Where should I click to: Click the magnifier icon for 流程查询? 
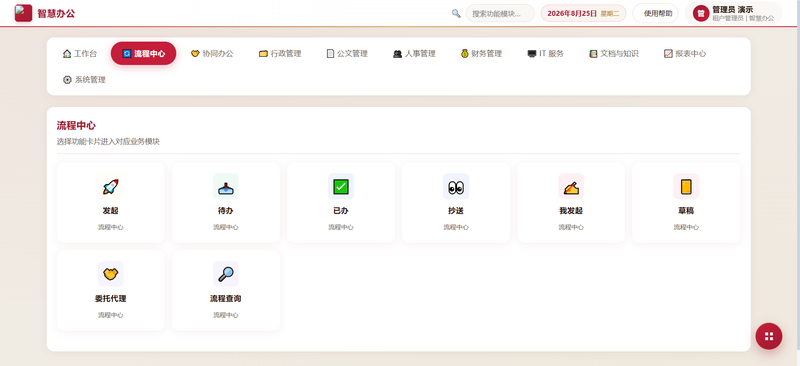[226, 274]
